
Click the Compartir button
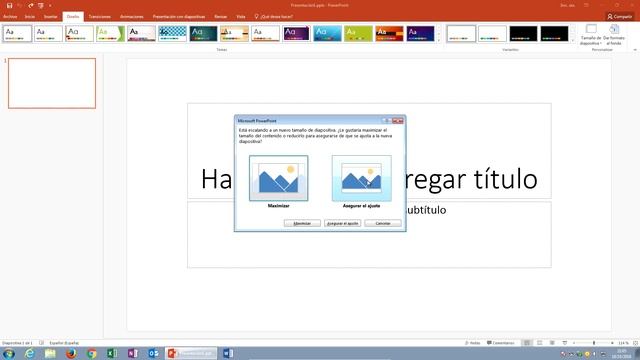[x=619, y=17]
